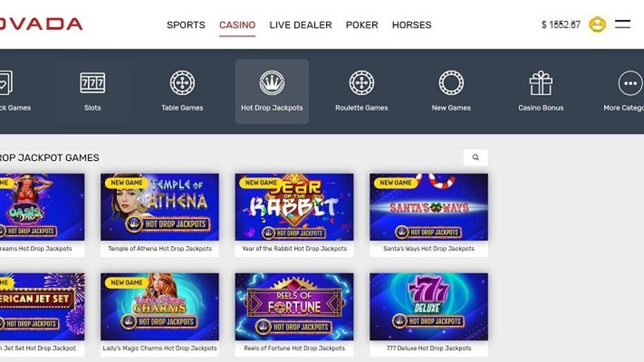The image size is (644, 362).
Task: Open the Slots category icon
Action: pos(93,83)
